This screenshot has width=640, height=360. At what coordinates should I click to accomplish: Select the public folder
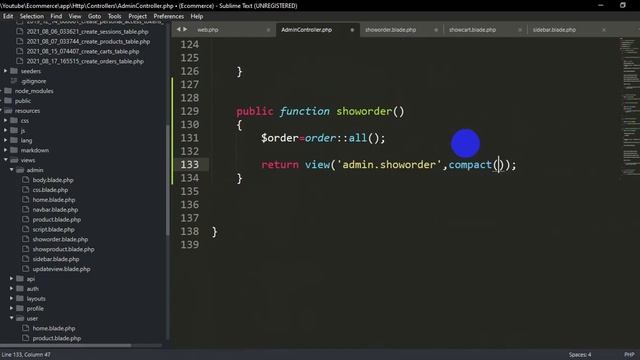pyautogui.click(x=23, y=101)
